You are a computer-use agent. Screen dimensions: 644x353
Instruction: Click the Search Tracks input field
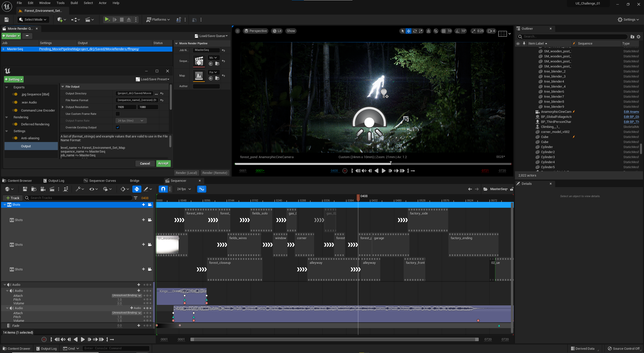(x=80, y=198)
